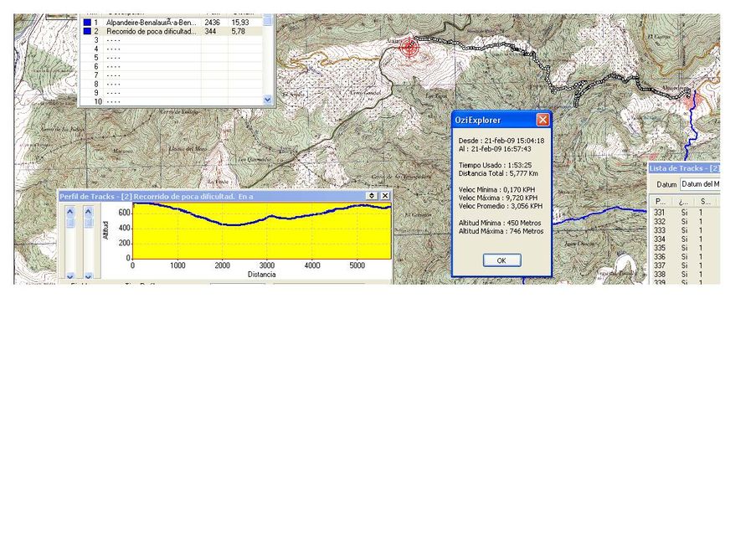Select track row Recorrido de poca dificultad
The height and width of the screenshot is (535, 756).
coord(171,31)
